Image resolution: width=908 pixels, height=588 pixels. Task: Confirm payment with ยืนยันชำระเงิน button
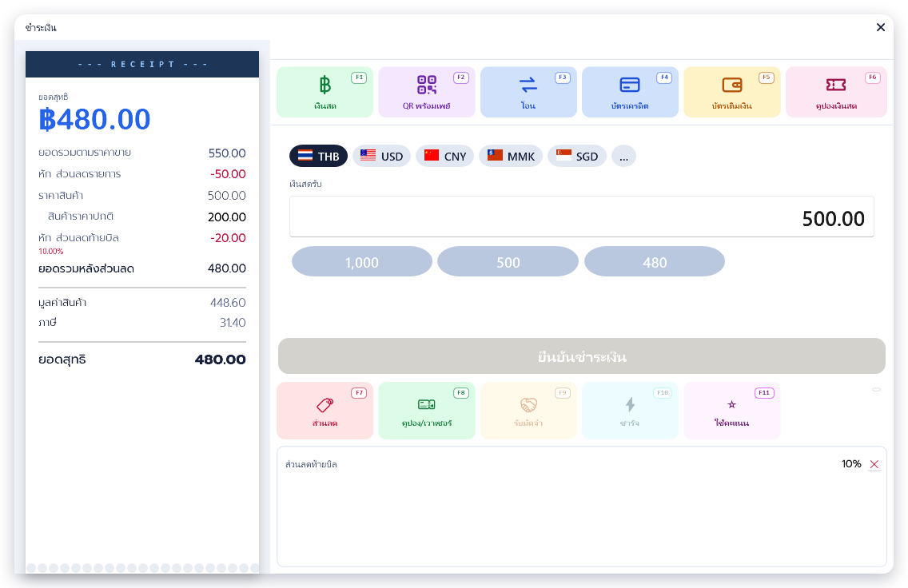(581, 356)
